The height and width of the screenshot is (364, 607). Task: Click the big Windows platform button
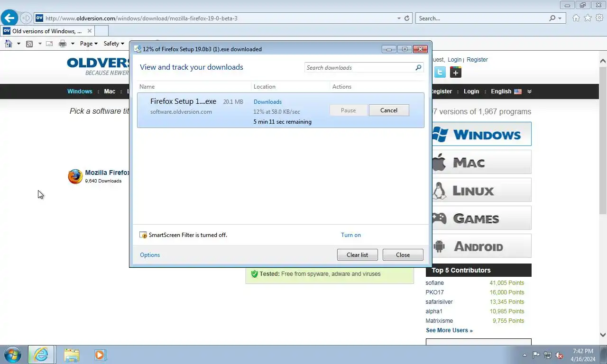[x=481, y=134]
